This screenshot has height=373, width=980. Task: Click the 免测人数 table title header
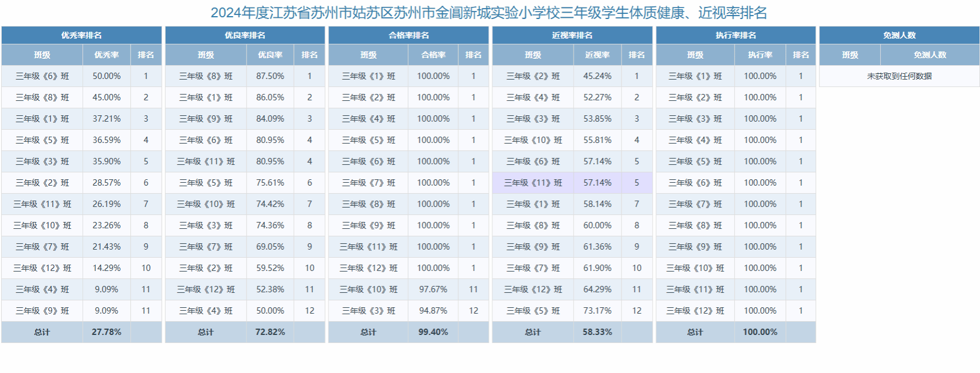[x=899, y=35]
